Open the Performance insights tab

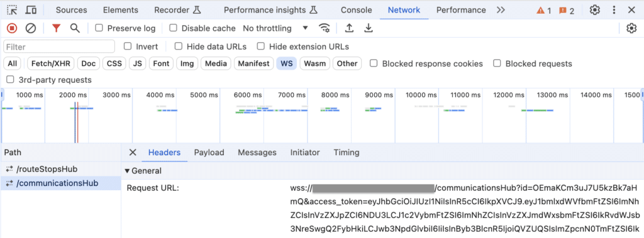tap(270, 10)
